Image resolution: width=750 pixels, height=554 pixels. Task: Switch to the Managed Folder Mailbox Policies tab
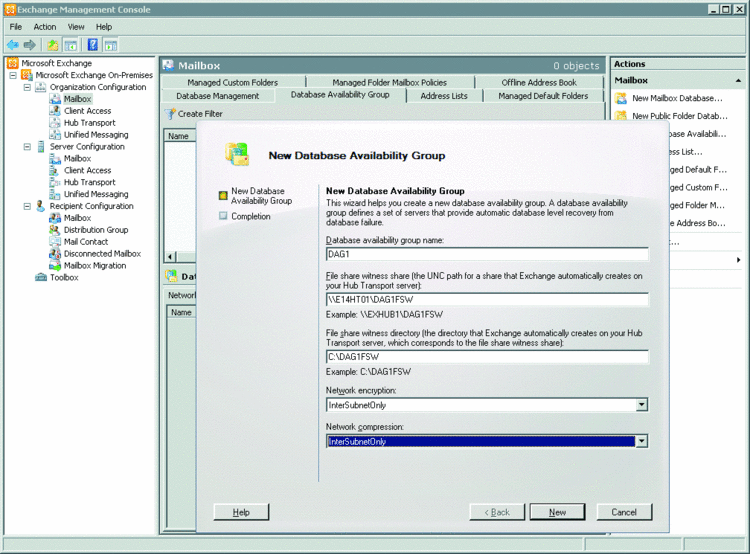coord(389,83)
